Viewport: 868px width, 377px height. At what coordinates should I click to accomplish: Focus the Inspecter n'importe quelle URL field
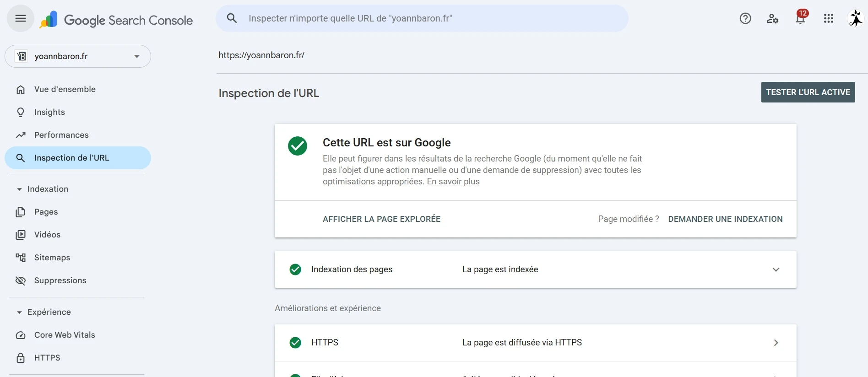[422, 18]
